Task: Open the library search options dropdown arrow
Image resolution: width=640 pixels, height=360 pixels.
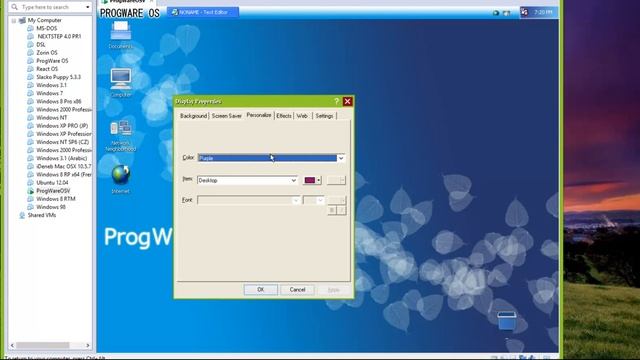Action: pos(87,7)
